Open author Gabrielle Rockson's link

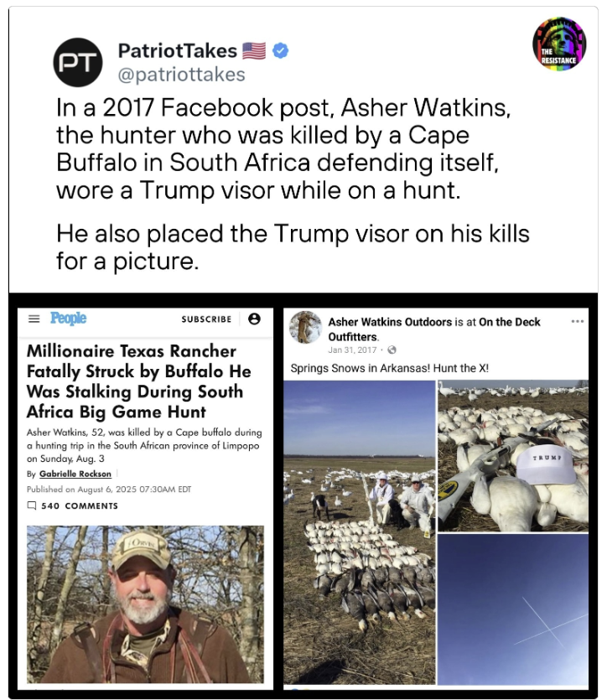75,474
